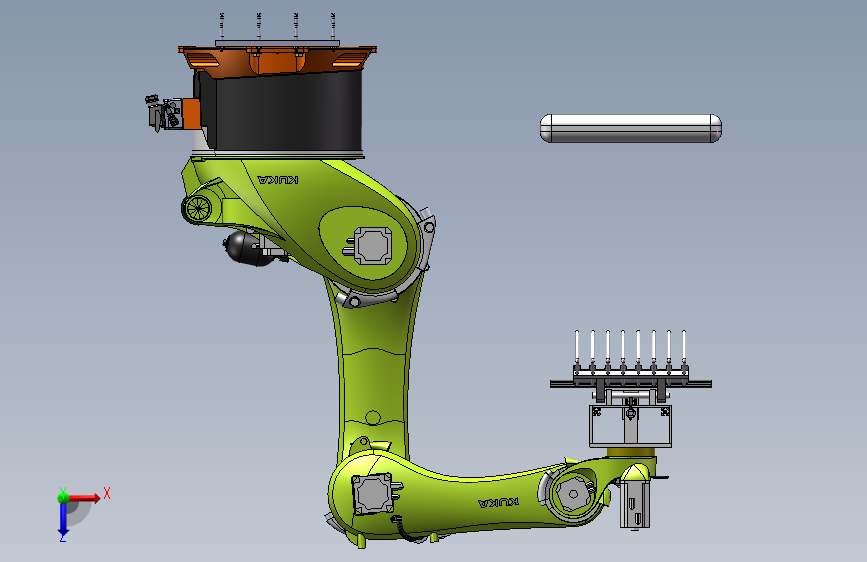Select the grey motor at the wrist end
The width and height of the screenshot is (867, 562).
(x=634, y=504)
